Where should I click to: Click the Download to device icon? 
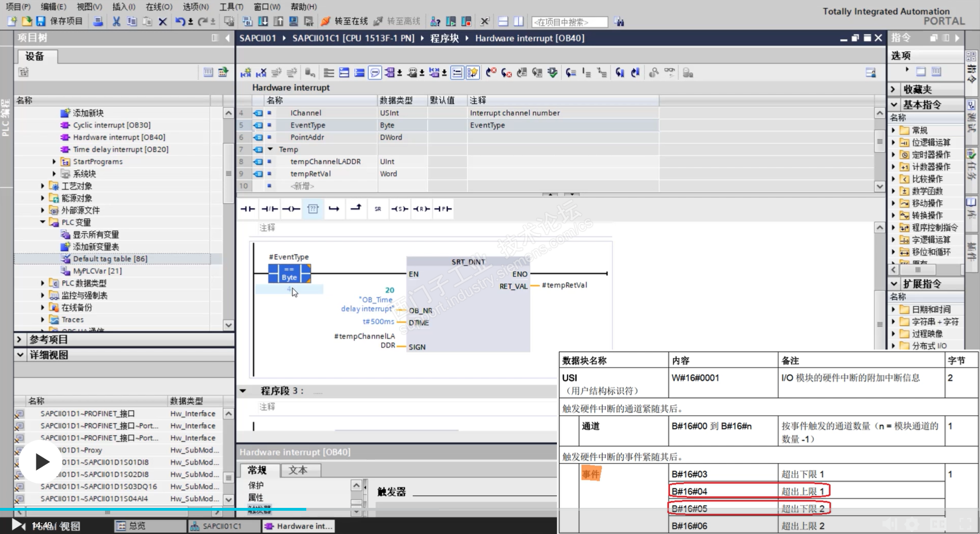(x=263, y=22)
